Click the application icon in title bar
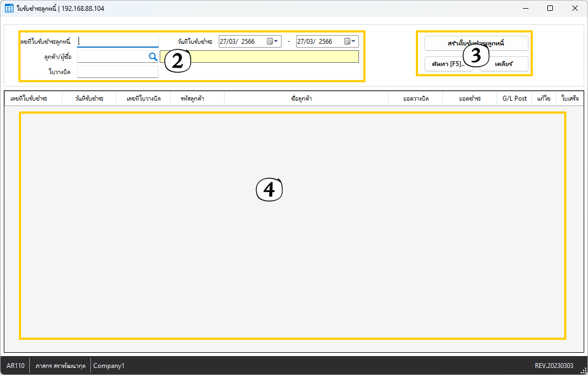 coord(9,8)
